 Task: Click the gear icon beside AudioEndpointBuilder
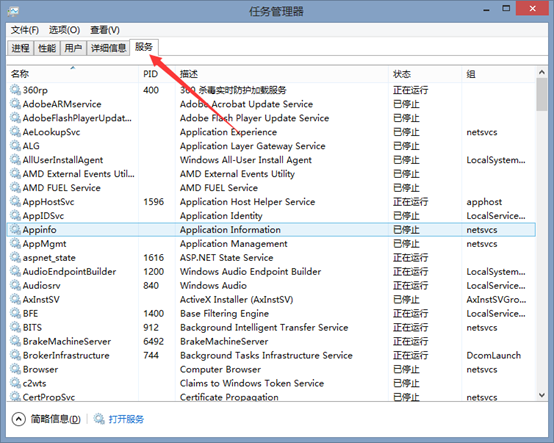click(x=15, y=271)
